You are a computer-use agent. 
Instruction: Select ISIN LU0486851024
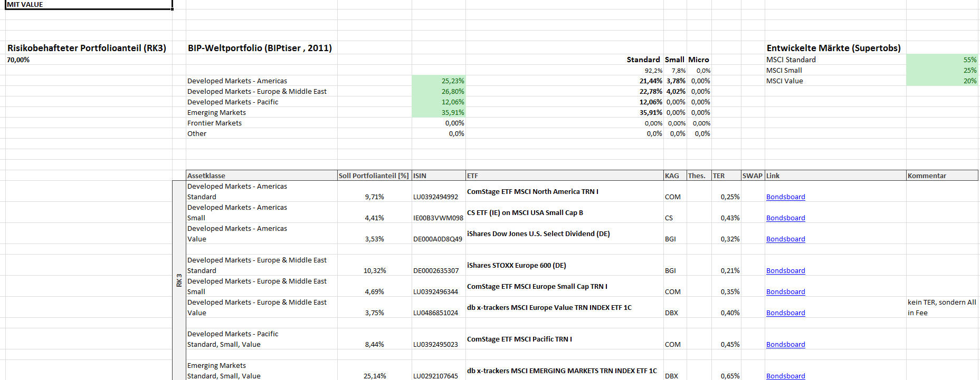(x=435, y=313)
